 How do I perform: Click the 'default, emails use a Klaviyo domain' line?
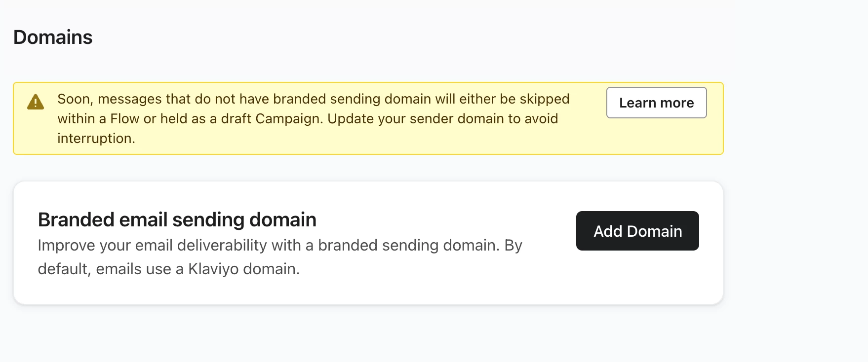point(169,269)
